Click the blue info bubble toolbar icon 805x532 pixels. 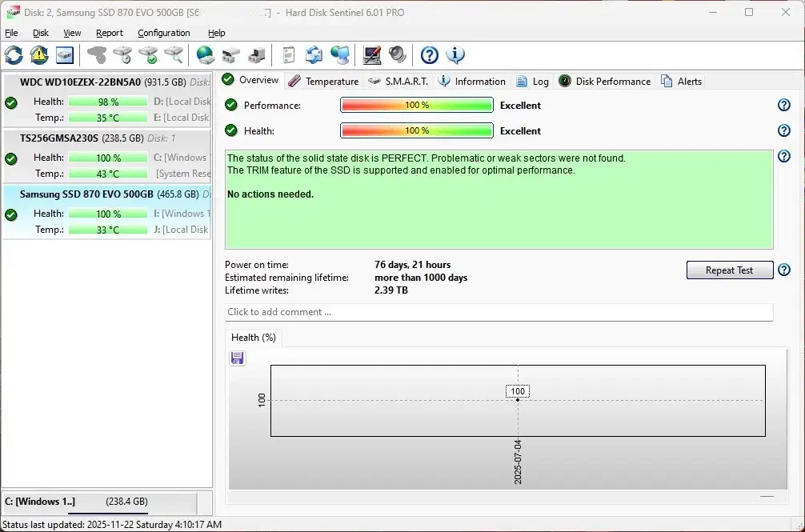click(x=455, y=55)
